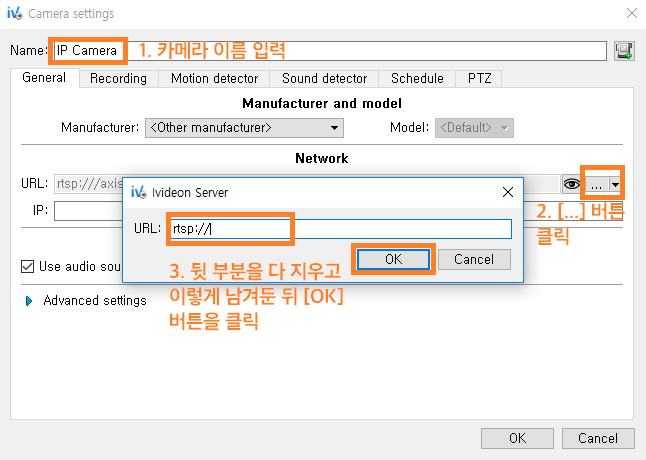
Task: Close the Ivideon Server dialog
Action: (508, 192)
